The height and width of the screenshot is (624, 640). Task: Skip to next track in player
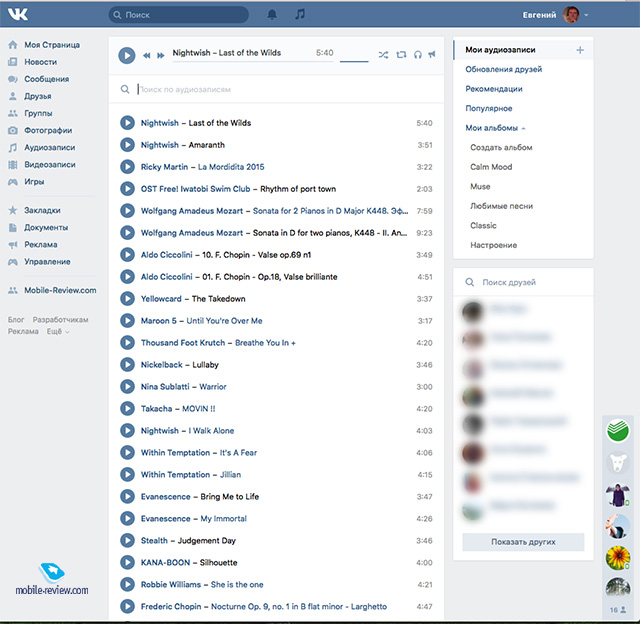coord(161,56)
